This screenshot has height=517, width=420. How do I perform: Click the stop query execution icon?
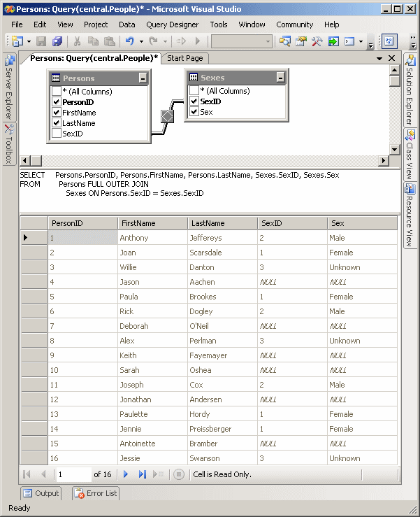coord(179,474)
